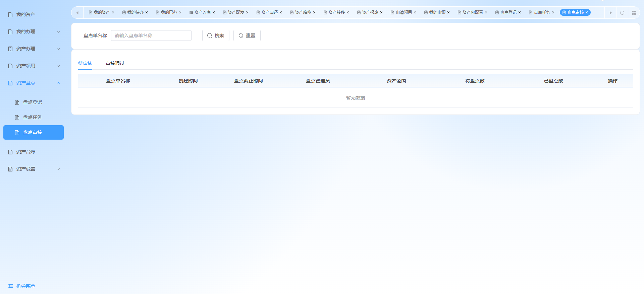Close the 盘点登记 tab
Image resolution: width=644 pixels, height=294 pixels.
click(x=520, y=12)
